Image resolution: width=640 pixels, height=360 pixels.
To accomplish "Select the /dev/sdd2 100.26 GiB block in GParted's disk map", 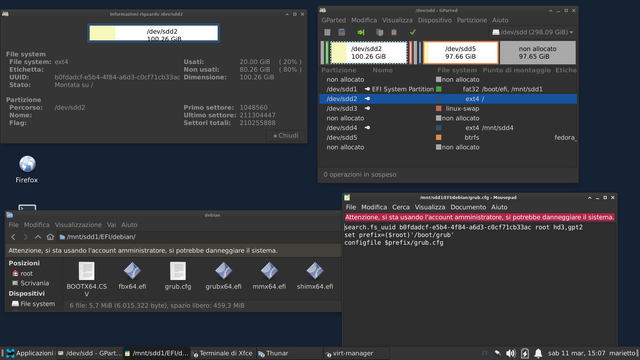I will click(x=369, y=52).
